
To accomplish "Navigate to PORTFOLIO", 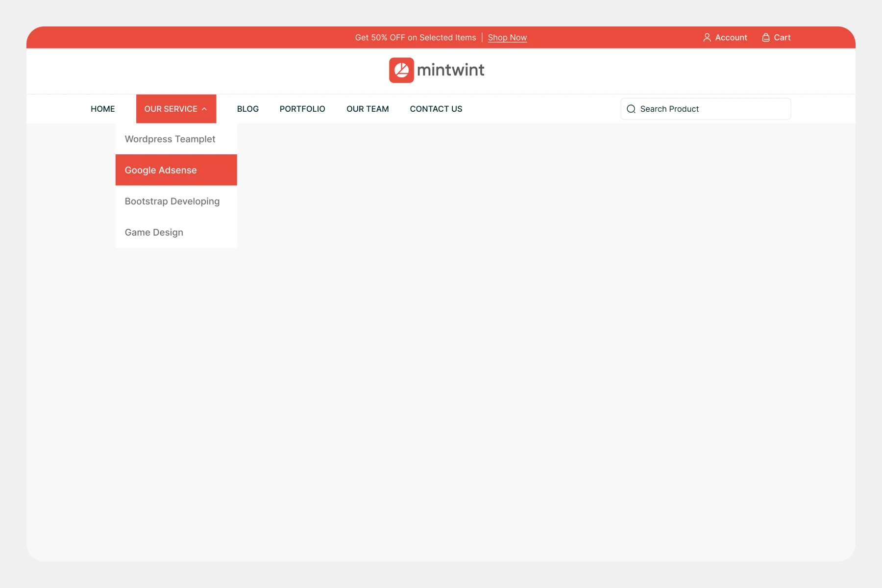I will click(302, 109).
